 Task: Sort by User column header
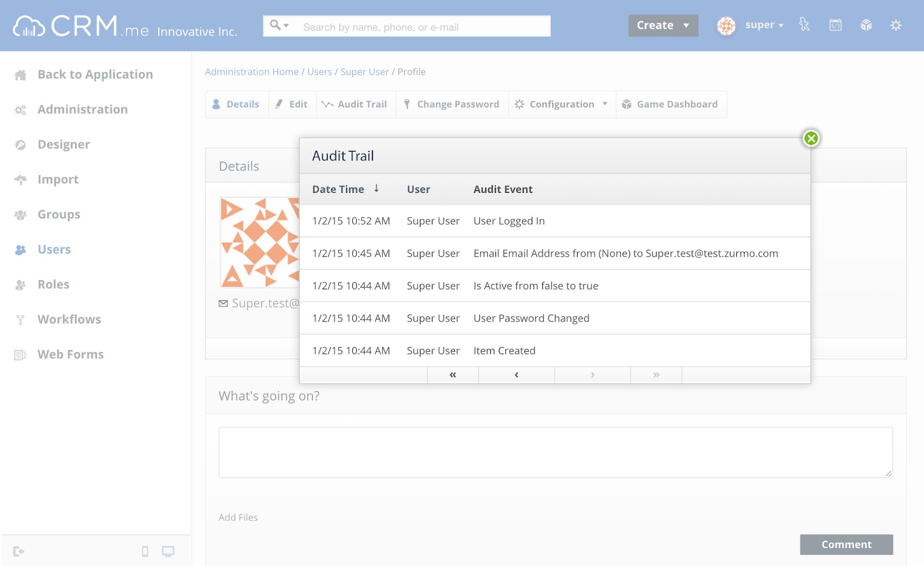click(x=419, y=189)
